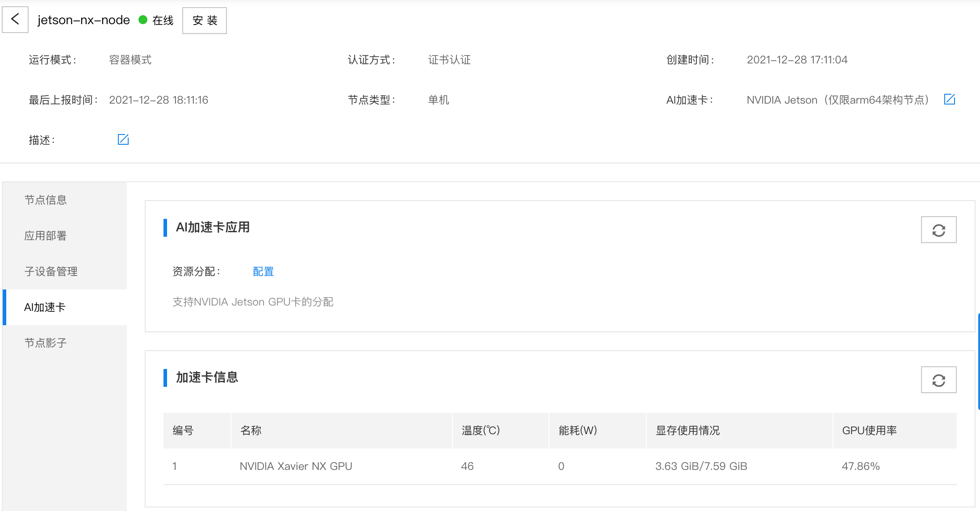Image resolution: width=980 pixels, height=511 pixels.
Task: Click the 支持NVIDIA Jetson GPU卡的分配 hint
Action: [253, 302]
